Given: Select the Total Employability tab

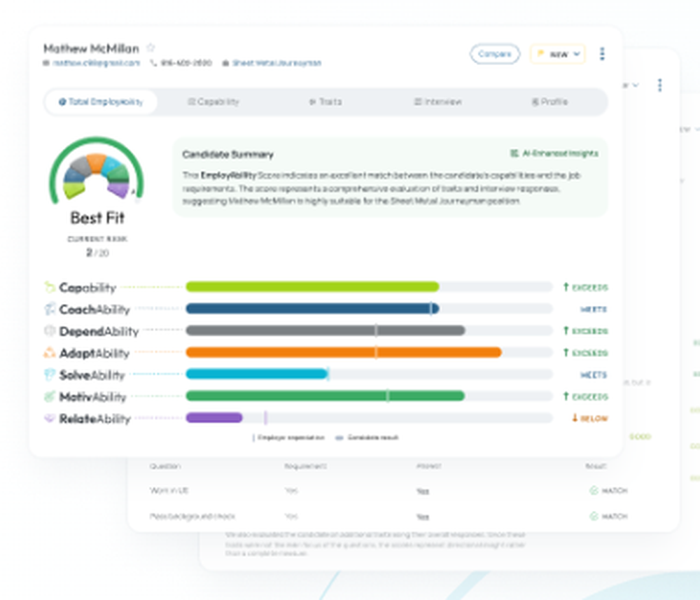Looking at the screenshot, I should (x=101, y=102).
